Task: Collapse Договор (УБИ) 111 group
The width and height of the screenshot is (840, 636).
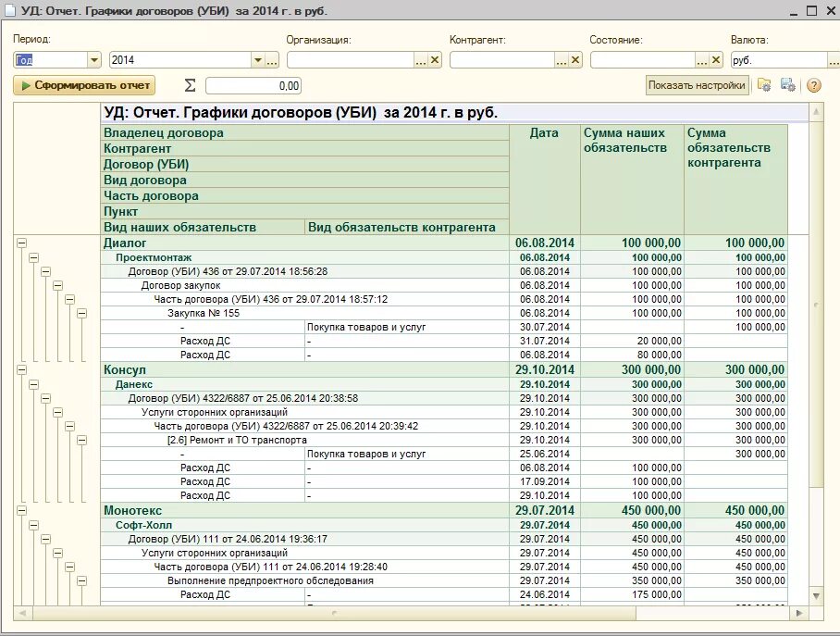Action: coord(45,539)
